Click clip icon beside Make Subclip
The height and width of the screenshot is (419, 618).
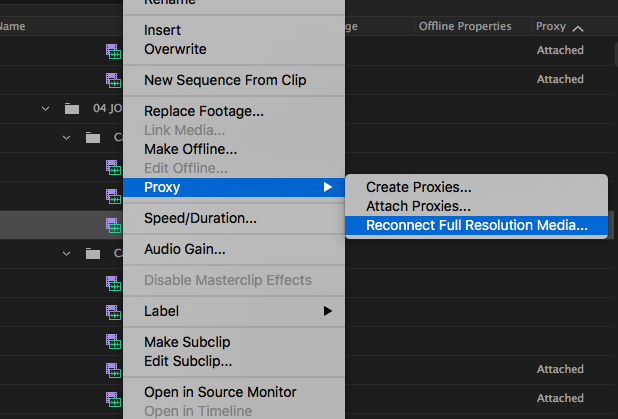pos(113,341)
